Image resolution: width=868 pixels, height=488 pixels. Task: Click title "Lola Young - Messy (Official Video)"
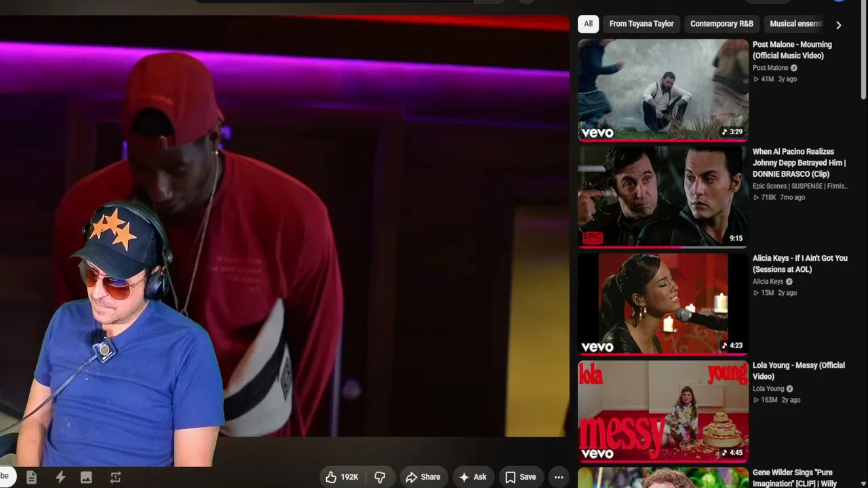click(x=798, y=371)
